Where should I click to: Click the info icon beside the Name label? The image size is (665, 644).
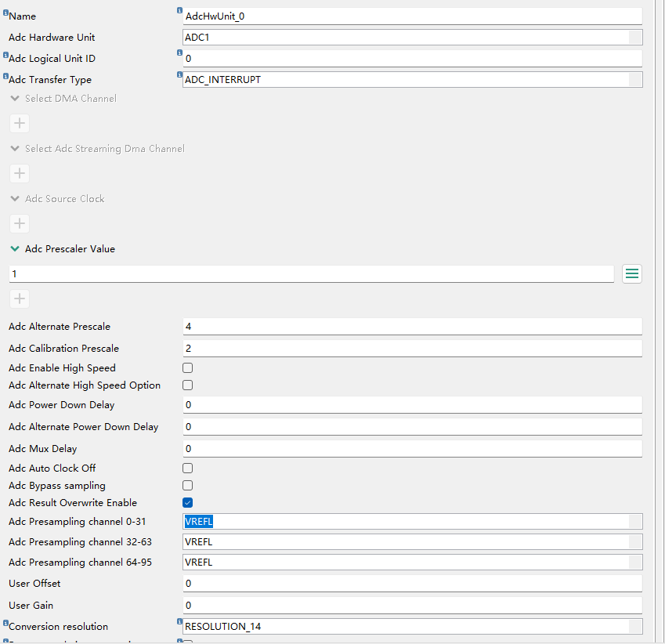(x=5, y=13)
